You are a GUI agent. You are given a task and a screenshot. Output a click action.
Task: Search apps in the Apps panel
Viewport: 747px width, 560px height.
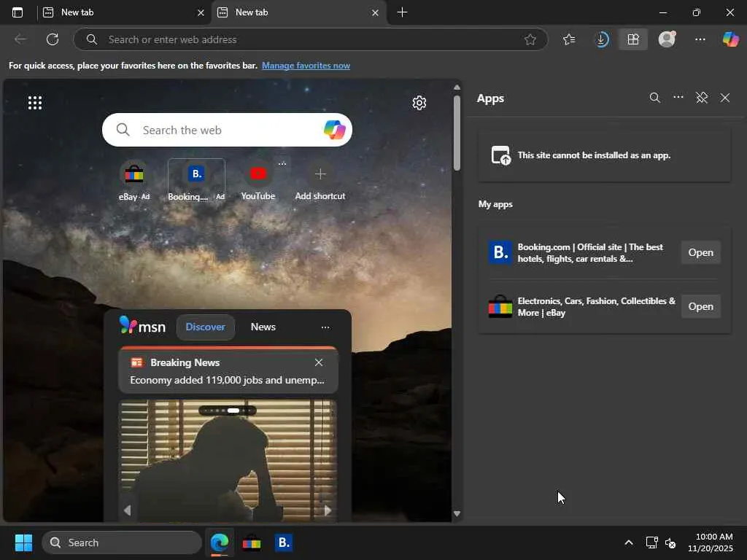655,98
